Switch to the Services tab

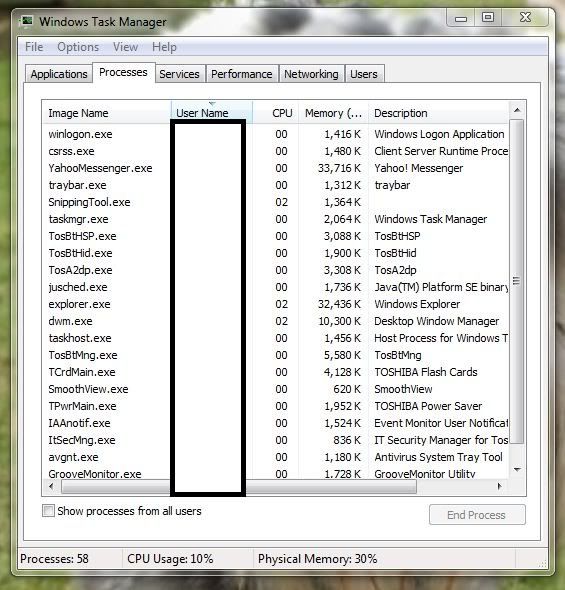(x=179, y=74)
